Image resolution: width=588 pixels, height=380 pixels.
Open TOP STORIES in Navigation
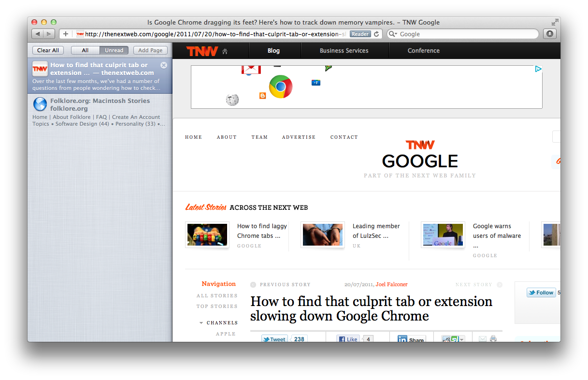[x=217, y=307]
